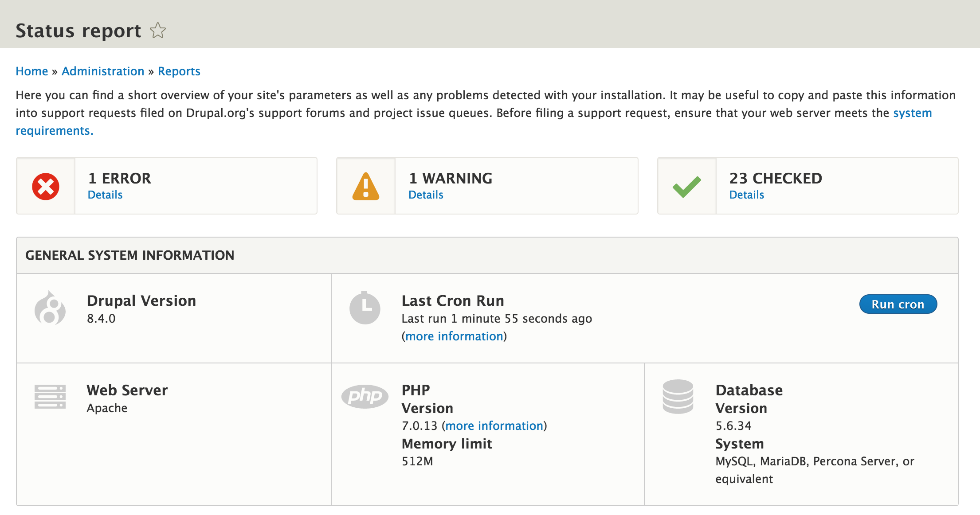Click the orange warning triangle icon
Viewport: 980px width, 515px height.
[365, 186]
